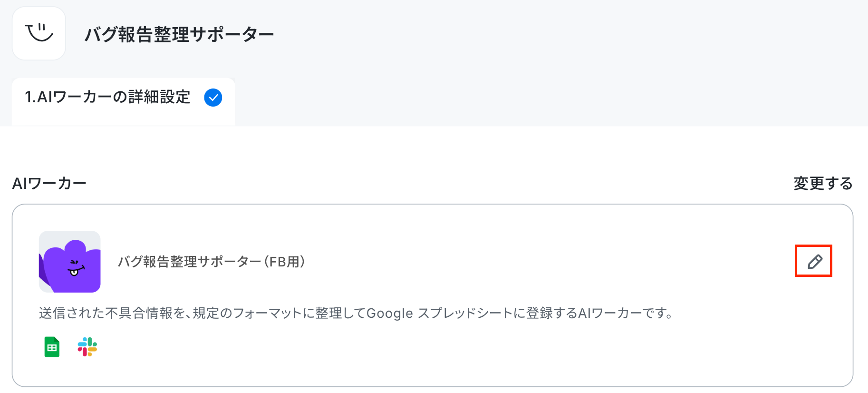The image size is (868, 393).
Task: Click the Google Sheets icon
Action: 52,347
